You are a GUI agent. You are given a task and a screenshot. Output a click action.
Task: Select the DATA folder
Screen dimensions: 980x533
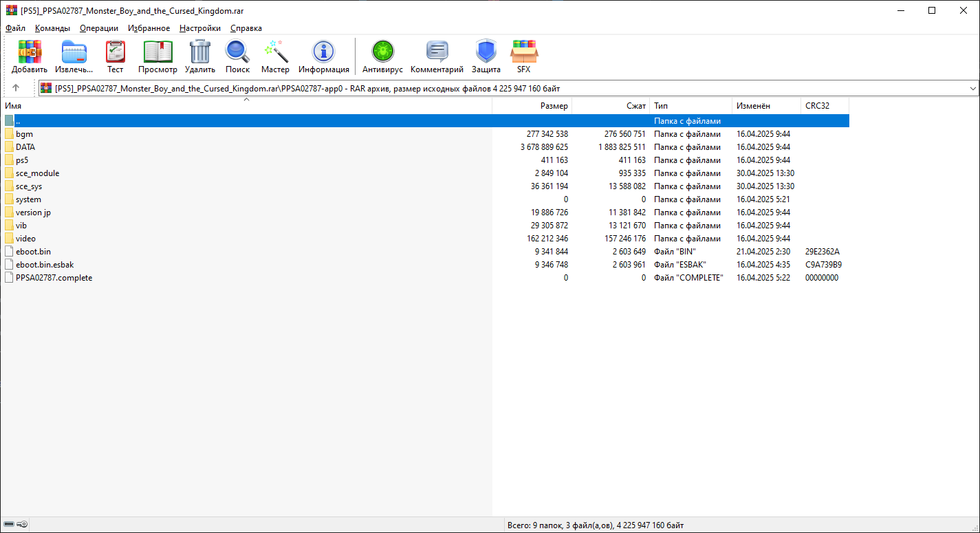[x=25, y=147]
